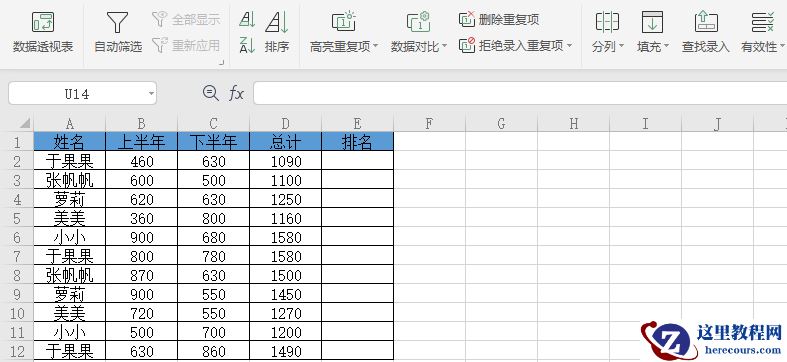Expand the 高亮重复项 dropdown arrow
Image resolution: width=787 pixels, height=362 pixels.
pyautogui.click(x=376, y=47)
